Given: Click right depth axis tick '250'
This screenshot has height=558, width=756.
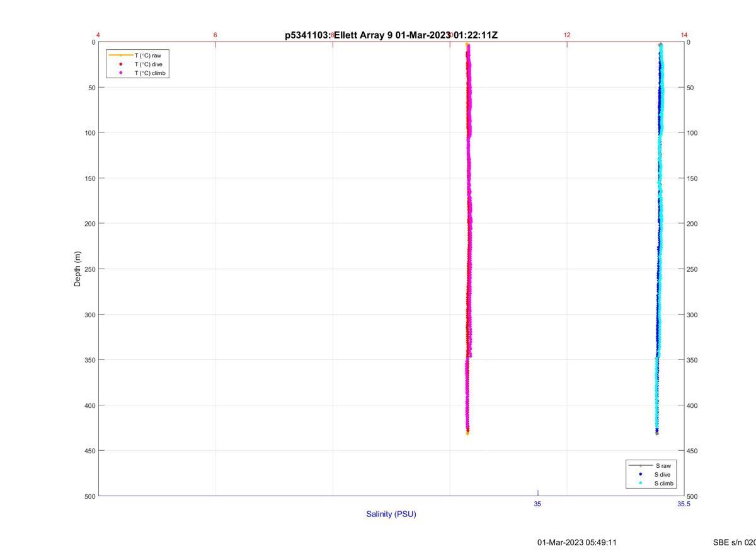Looking at the screenshot, I should pyautogui.click(x=692, y=269).
